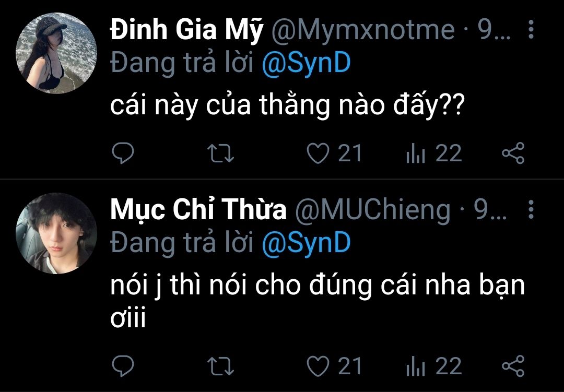The height and width of the screenshot is (392, 564).
Task: Share Đinh Gia Mỹ's tweet
Action: [513, 153]
